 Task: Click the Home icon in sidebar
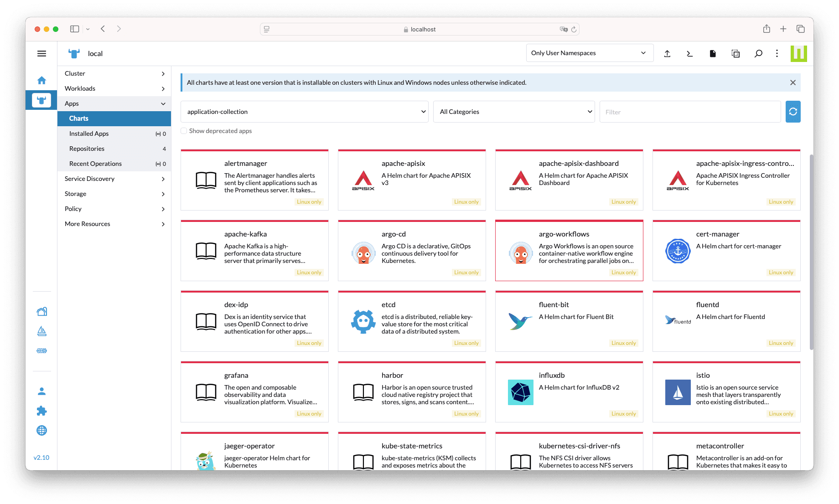pos(41,81)
